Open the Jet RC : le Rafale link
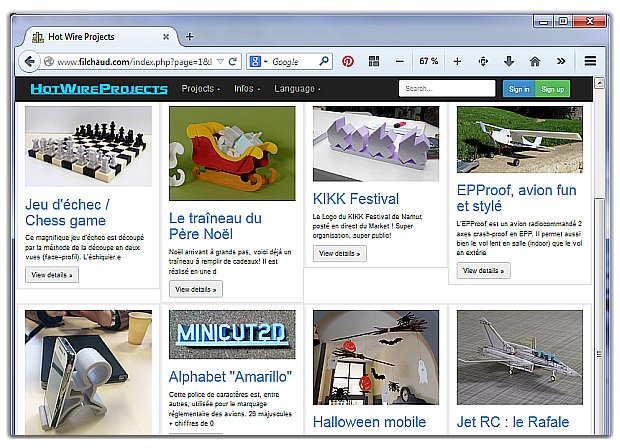 [x=513, y=422]
